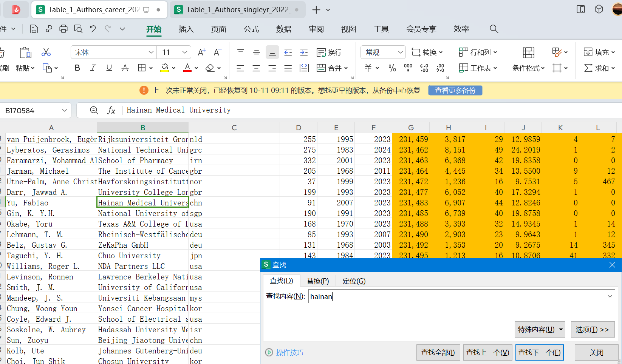Viewport: 622px width, 364px height.
Task: Switch to 定位 tab in Find dialog
Action: tap(354, 281)
